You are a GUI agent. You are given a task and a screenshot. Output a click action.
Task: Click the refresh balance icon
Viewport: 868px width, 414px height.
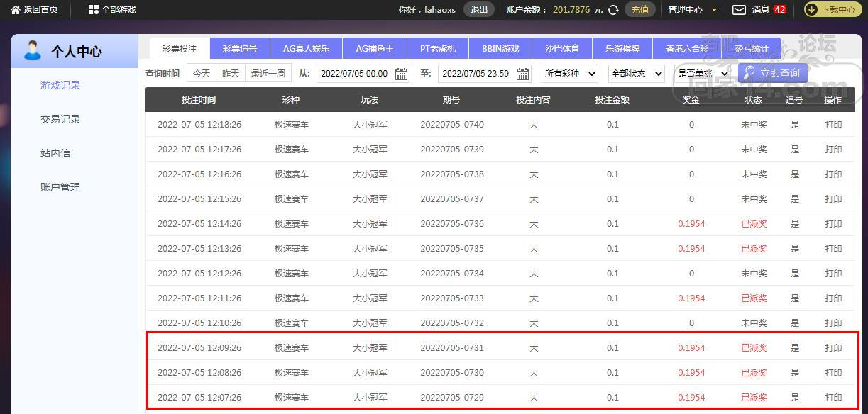pyautogui.click(x=613, y=10)
